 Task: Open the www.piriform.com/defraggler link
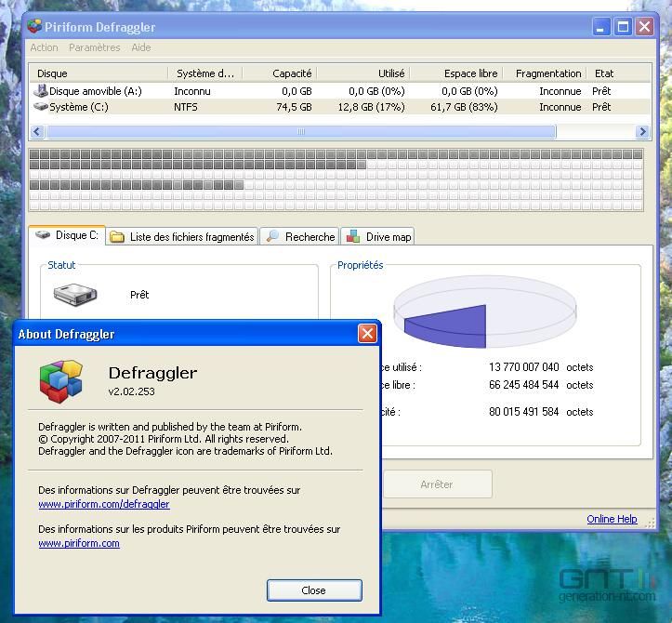(x=104, y=504)
